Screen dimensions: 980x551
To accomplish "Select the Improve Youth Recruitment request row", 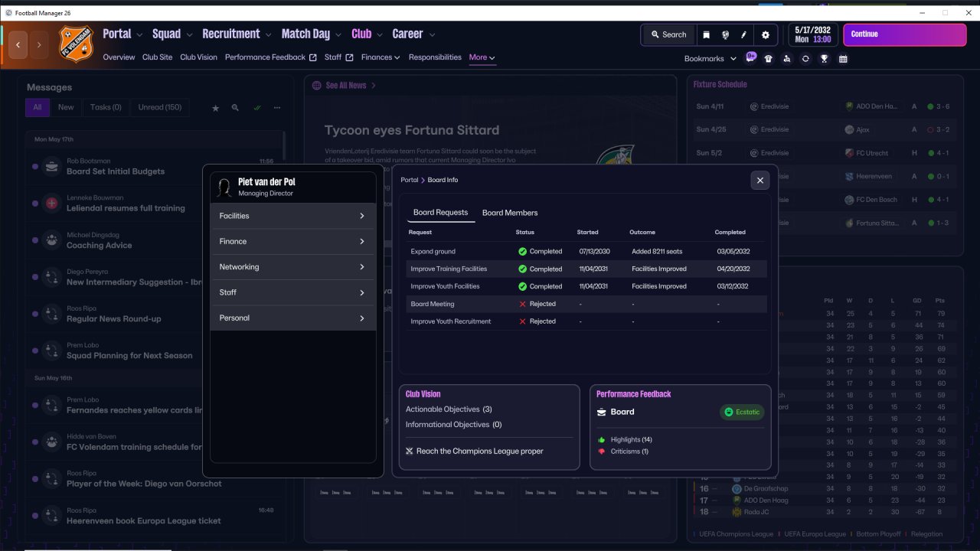I will point(587,321).
